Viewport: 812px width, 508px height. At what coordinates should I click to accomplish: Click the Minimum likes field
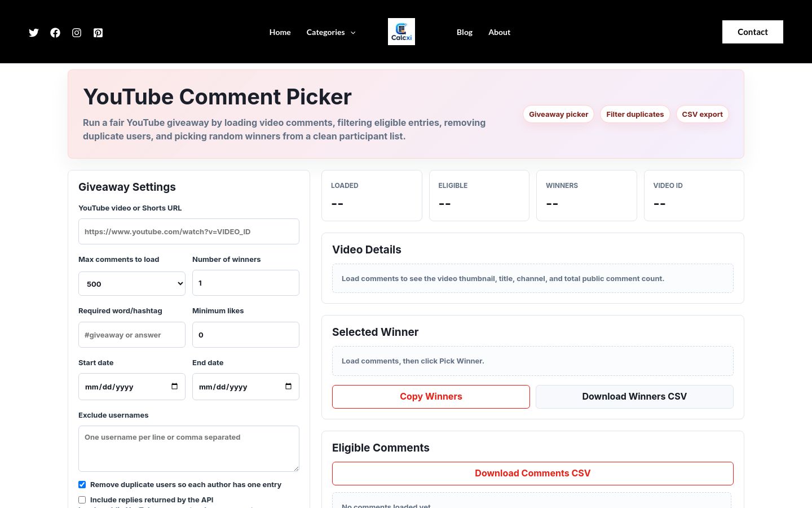(x=246, y=335)
